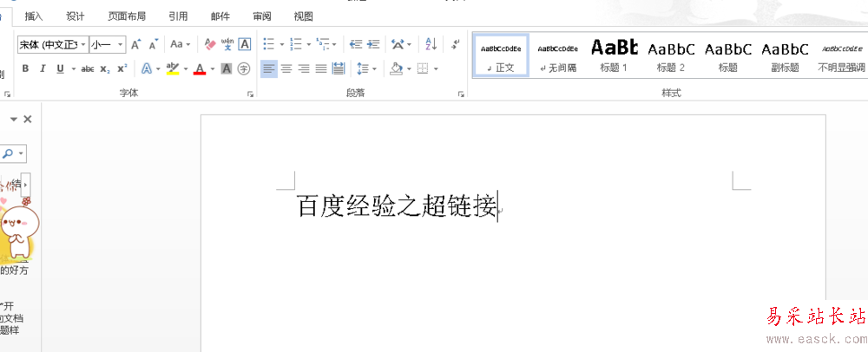This screenshot has height=352, width=868.
Task: Apply yellow text highlight color
Action: (174, 68)
